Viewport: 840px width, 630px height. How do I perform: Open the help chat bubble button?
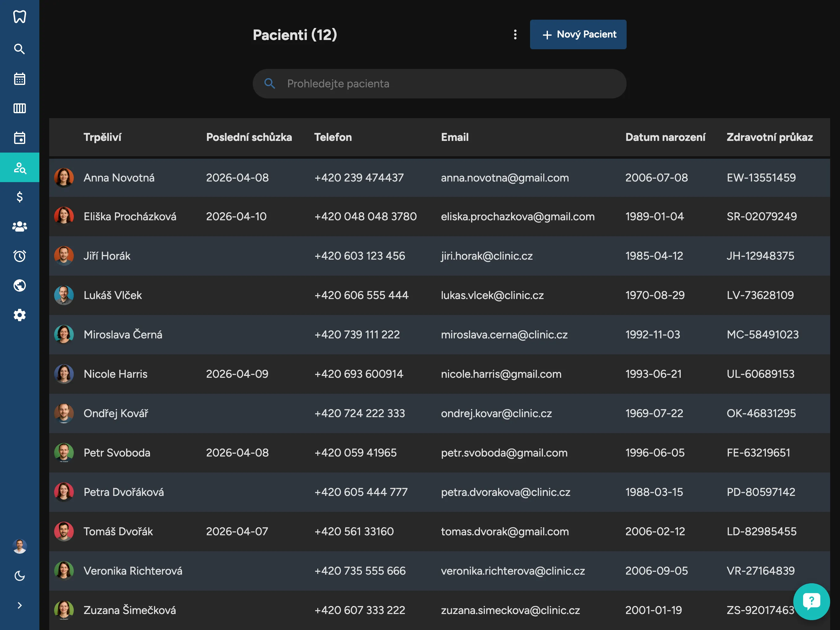coord(811,601)
